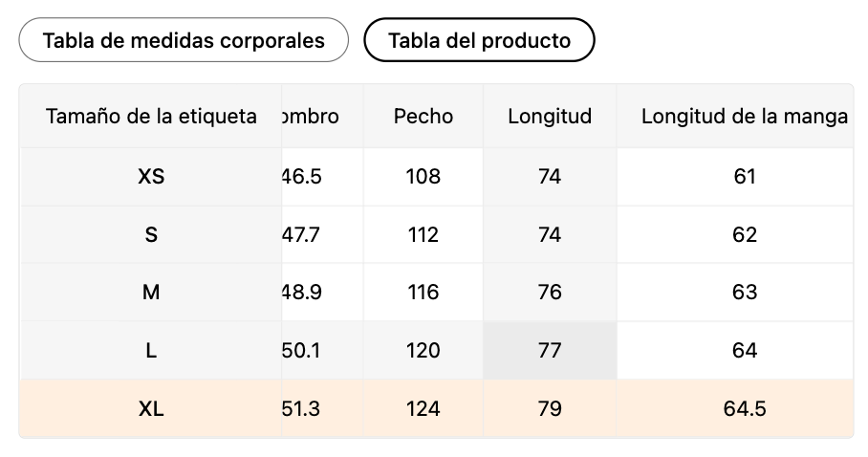This screenshot has width=868, height=457.
Task: Click the Longitud column header
Action: tap(550, 117)
